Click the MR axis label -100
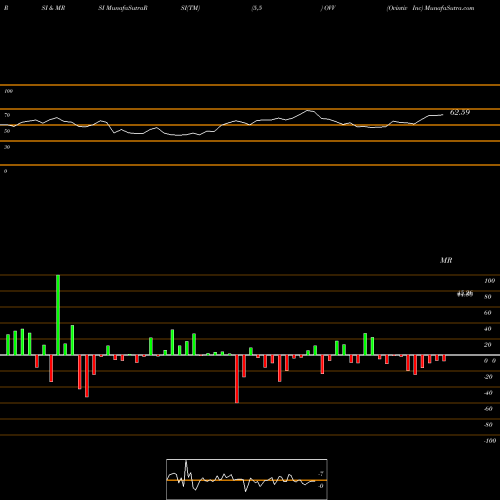 pos(490,441)
